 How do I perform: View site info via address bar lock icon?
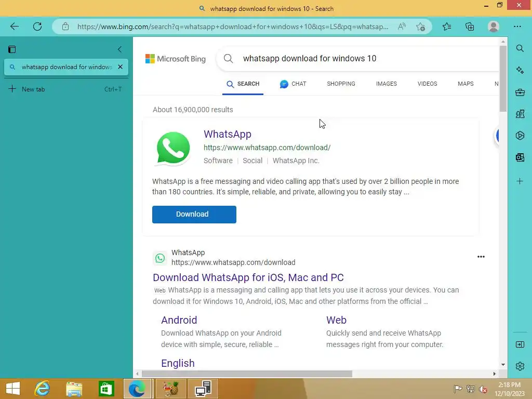65,26
